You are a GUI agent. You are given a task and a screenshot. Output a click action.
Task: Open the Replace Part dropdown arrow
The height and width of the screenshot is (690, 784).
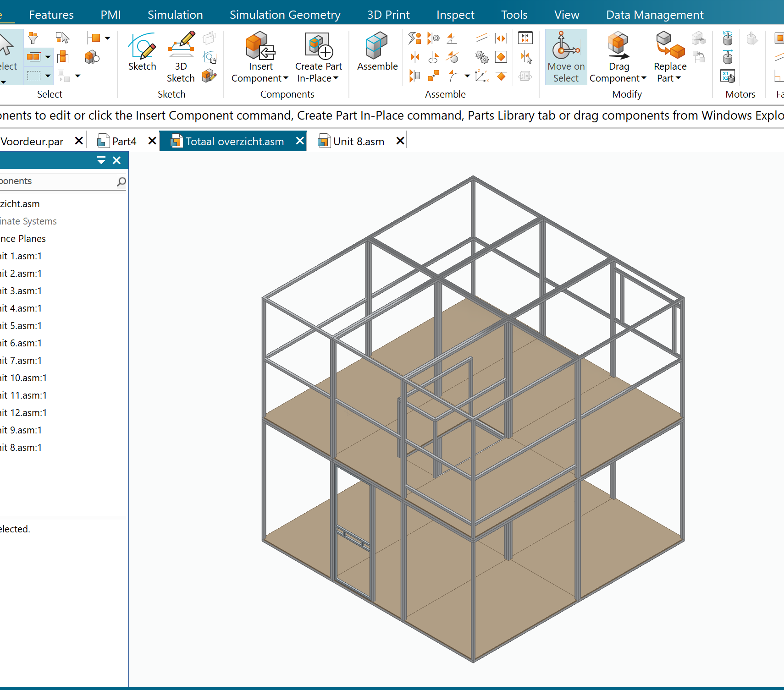[678, 78]
